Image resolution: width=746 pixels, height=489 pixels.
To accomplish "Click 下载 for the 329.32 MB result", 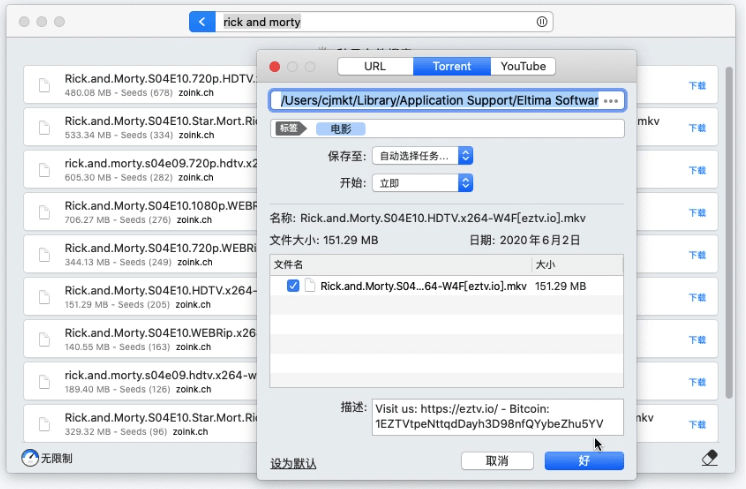I will 697,424.
